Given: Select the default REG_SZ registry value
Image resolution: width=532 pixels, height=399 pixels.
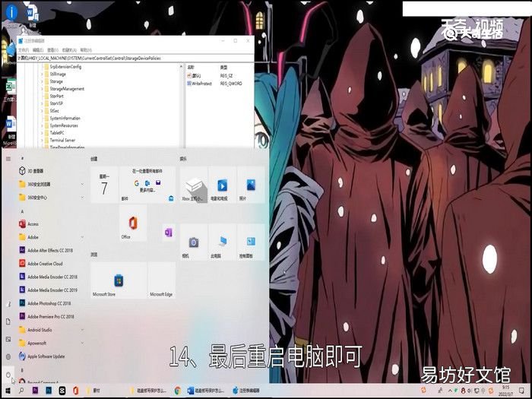Looking at the screenshot, I should click(x=194, y=76).
